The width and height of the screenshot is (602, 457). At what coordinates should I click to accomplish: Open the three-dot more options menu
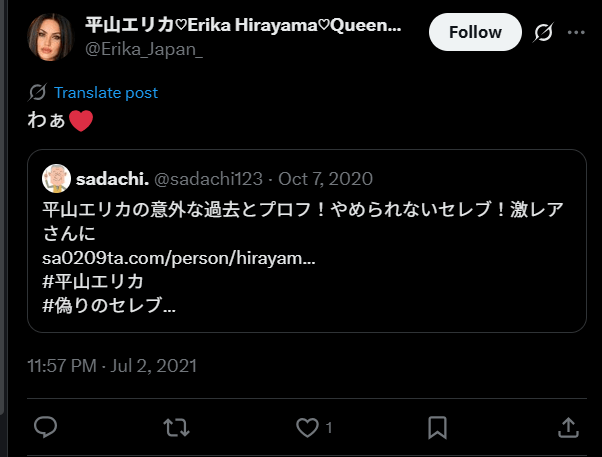pos(576,33)
